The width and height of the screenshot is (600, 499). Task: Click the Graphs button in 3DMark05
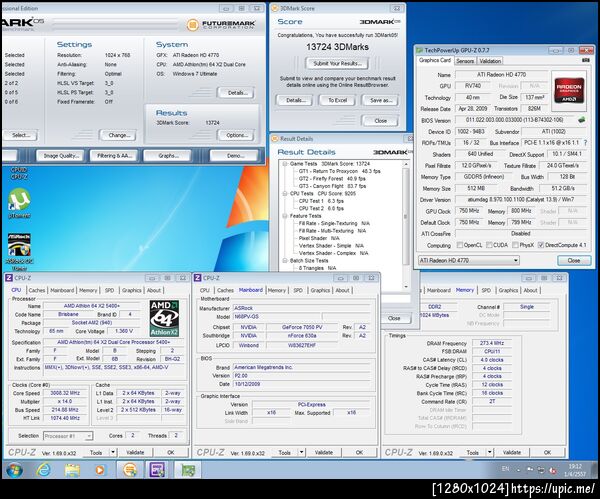click(x=168, y=156)
